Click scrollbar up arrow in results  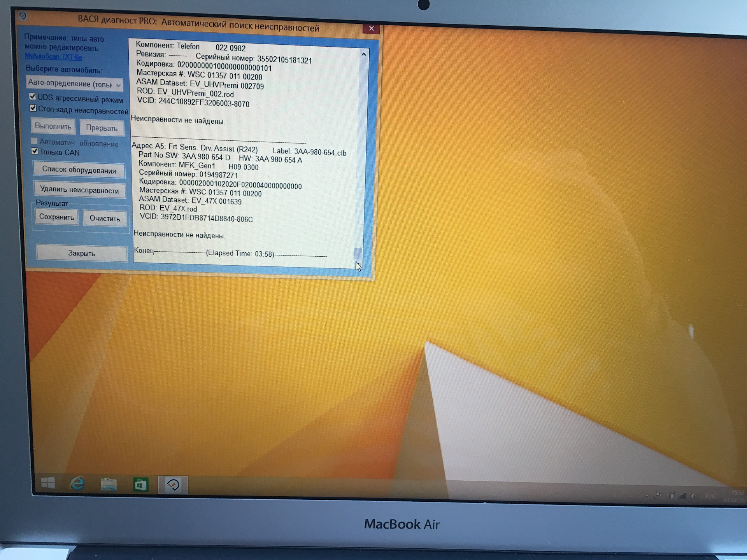pyautogui.click(x=363, y=54)
